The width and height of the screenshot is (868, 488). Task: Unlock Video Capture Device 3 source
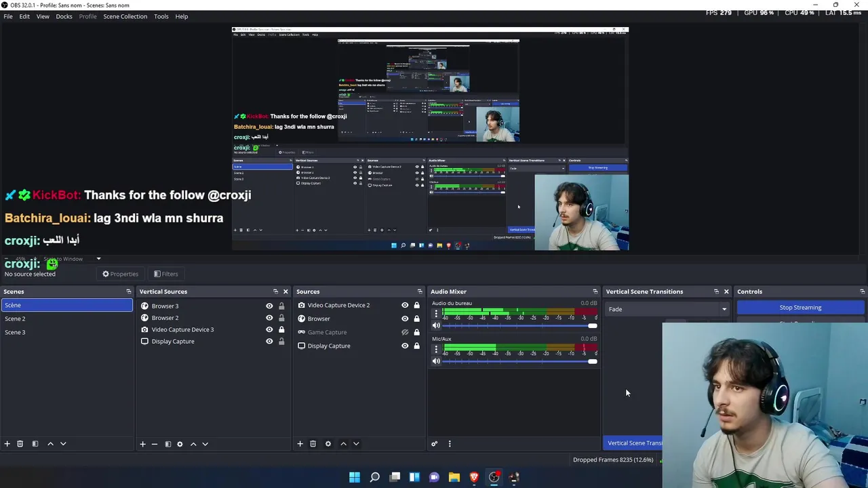click(281, 329)
